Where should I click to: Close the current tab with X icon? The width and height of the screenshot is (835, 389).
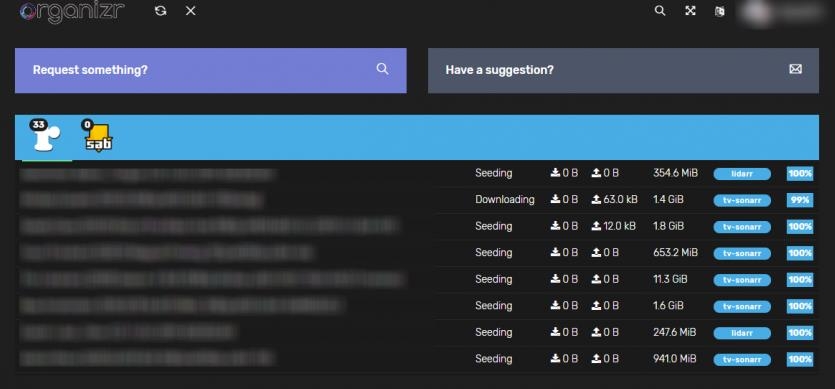tap(191, 11)
